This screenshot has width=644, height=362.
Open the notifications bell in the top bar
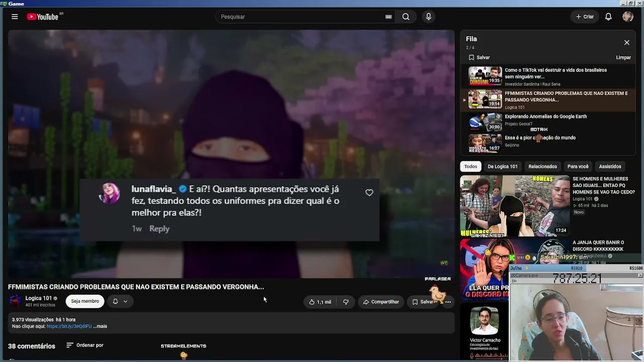point(608,17)
